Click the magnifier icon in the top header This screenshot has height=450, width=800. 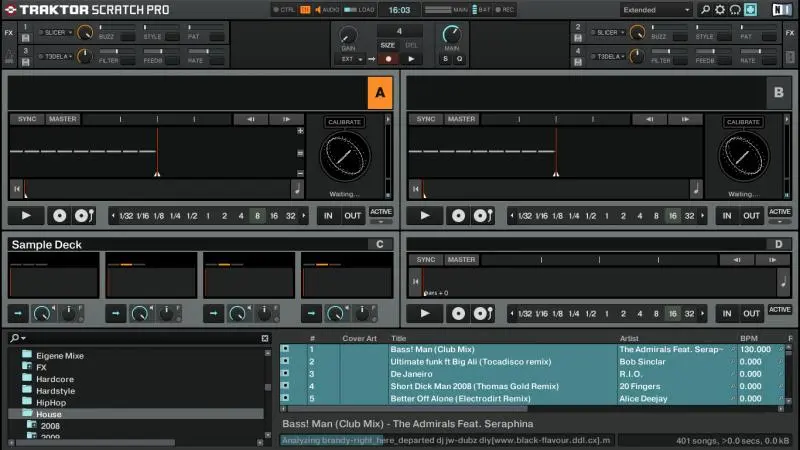tap(705, 10)
